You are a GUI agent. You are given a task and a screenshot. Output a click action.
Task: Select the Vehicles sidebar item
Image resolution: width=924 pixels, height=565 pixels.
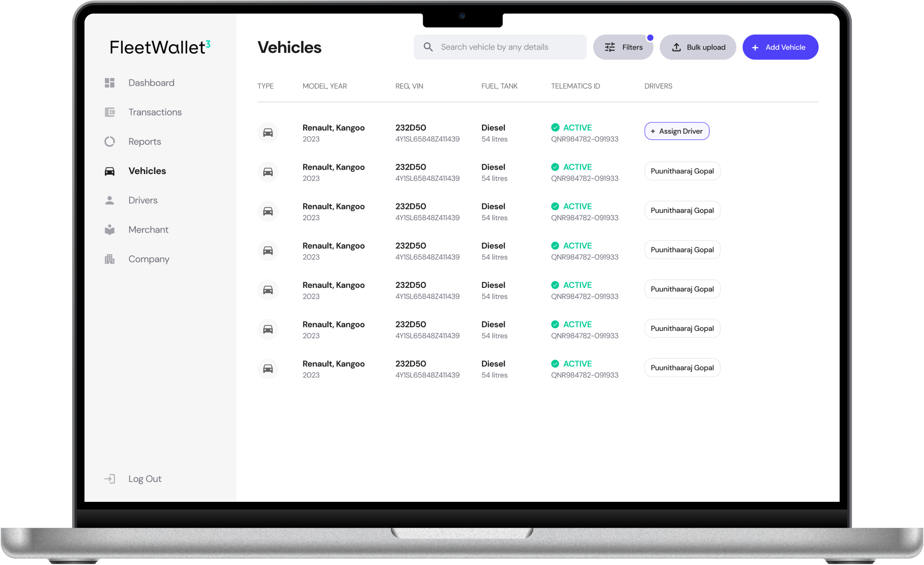pos(147,171)
